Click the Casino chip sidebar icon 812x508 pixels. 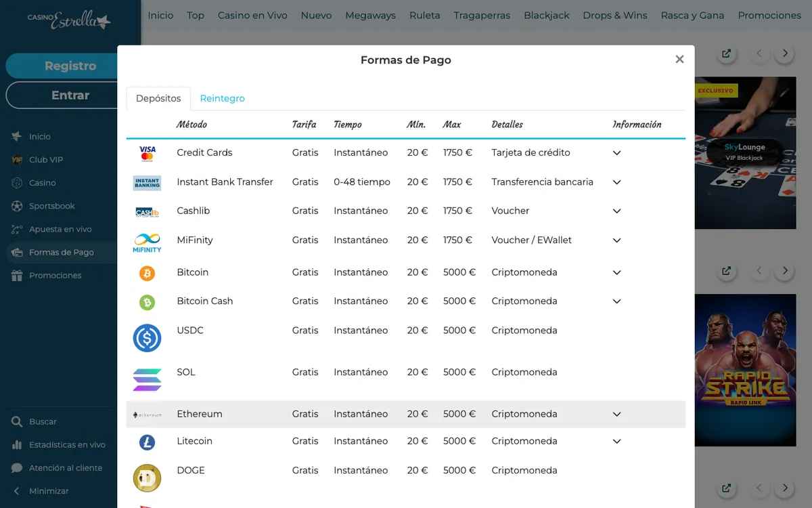pos(17,183)
